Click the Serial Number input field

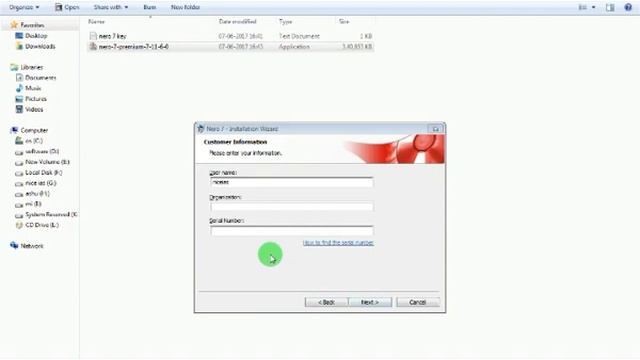click(x=291, y=231)
